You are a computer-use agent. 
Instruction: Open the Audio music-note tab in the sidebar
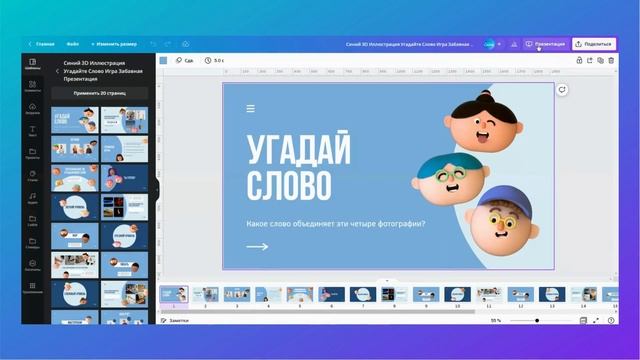pos(33,198)
